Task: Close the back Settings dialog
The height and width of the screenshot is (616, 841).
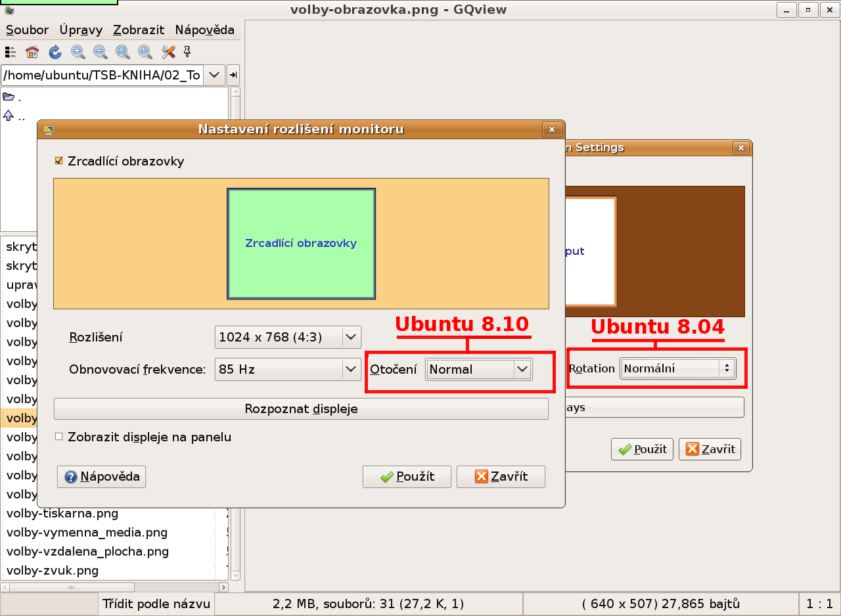Action: [x=741, y=148]
